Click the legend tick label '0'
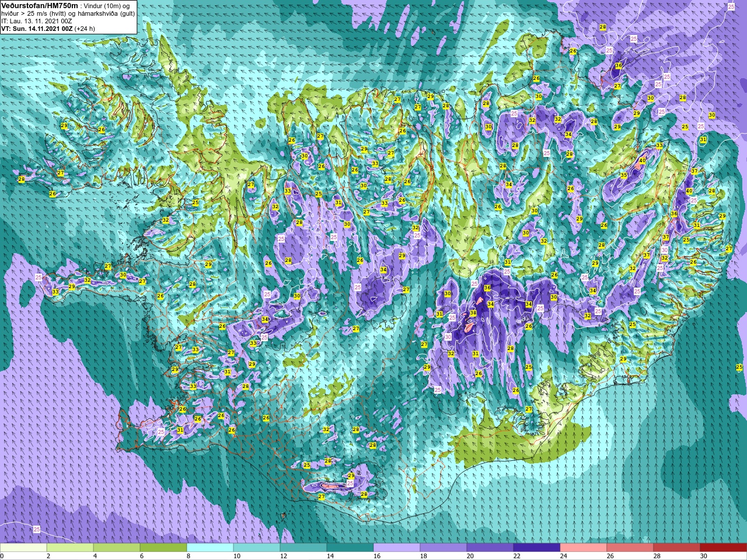 coord(2,556)
